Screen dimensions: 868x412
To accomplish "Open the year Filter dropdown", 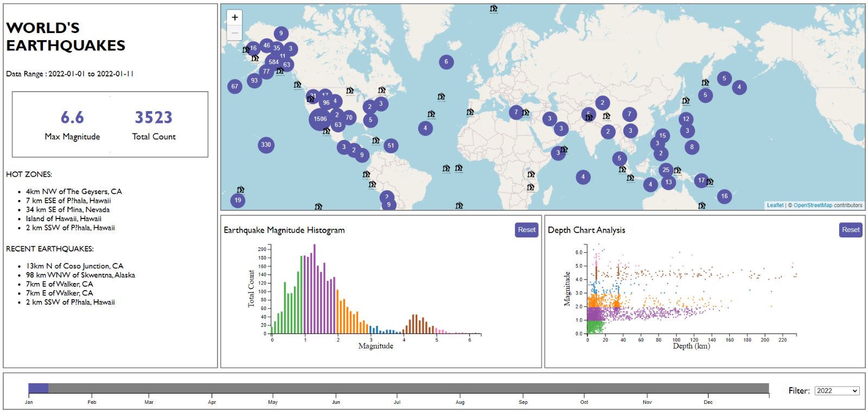I will click(x=837, y=391).
